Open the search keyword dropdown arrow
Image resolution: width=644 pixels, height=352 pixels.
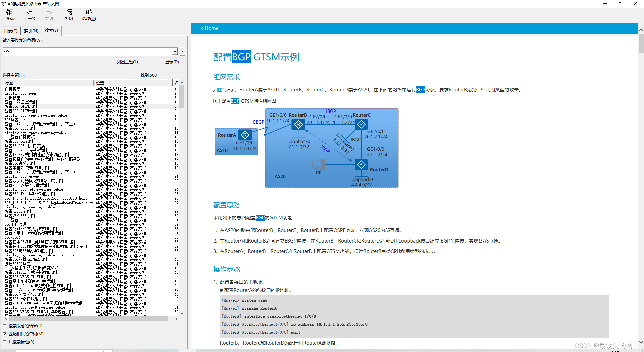(175, 51)
